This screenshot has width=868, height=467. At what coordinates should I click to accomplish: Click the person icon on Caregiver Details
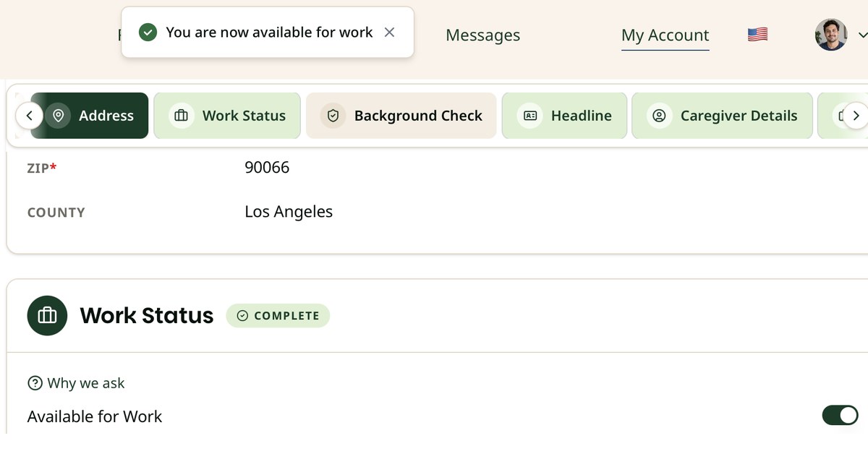659,116
